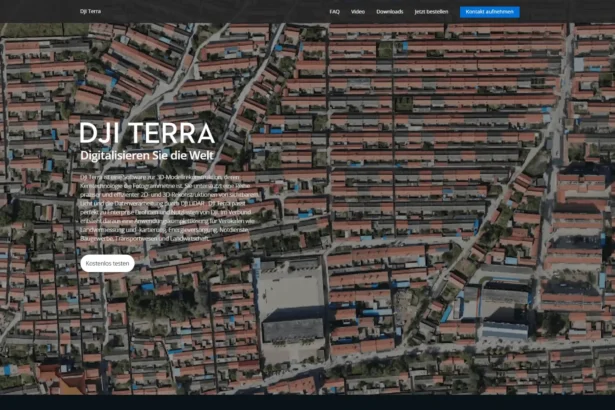Click the 'Digitalisieren Sie die Welt' subtitle
Image resolution: width=615 pixels, height=410 pixels.
click(147, 156)
